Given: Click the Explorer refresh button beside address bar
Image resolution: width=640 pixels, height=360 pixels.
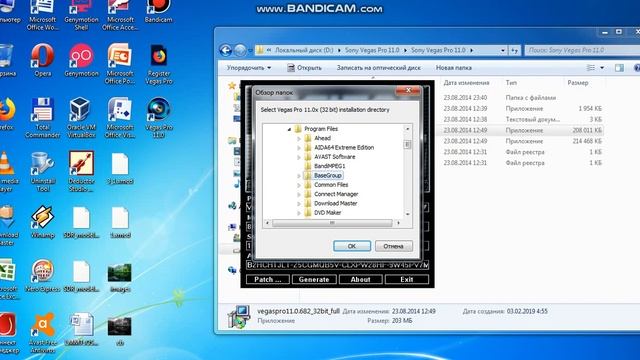Looking at the screenshot, I should click(x=515, y=50).
